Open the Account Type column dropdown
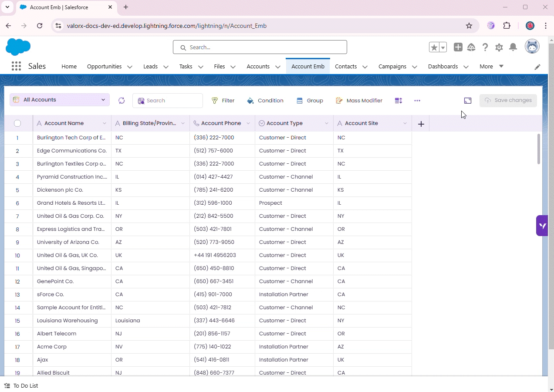554x392 pixels. pyautogui.click(x=326, y=124)
